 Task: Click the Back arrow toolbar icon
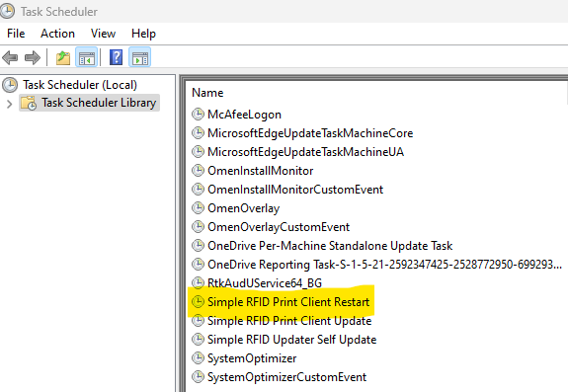[x=10, y=57]
